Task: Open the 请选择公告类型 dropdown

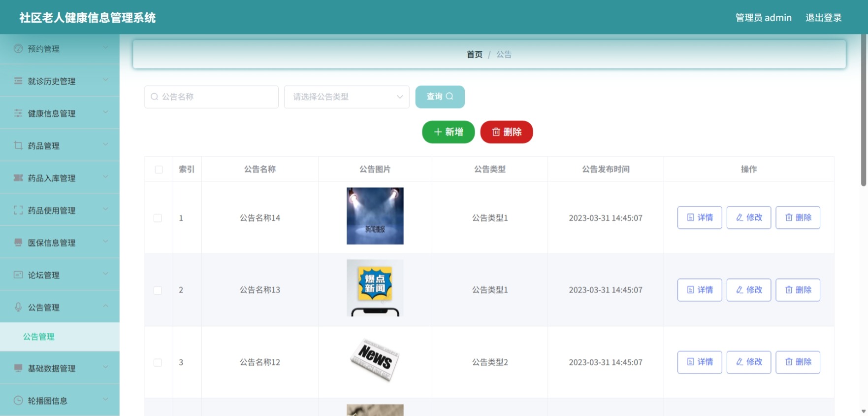Action: coord(347,97)
